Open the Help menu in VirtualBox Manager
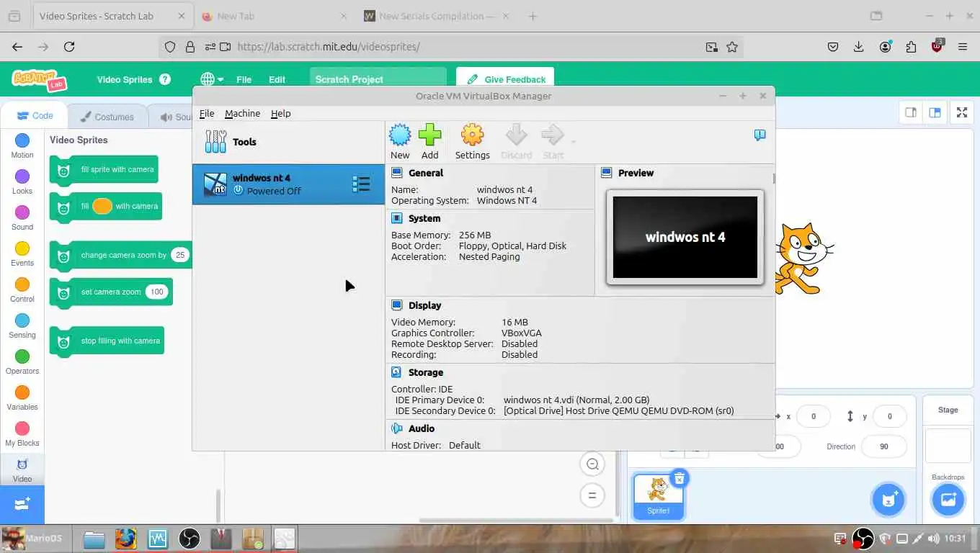This screenshot has width=980, height=553. pos(280,113)
